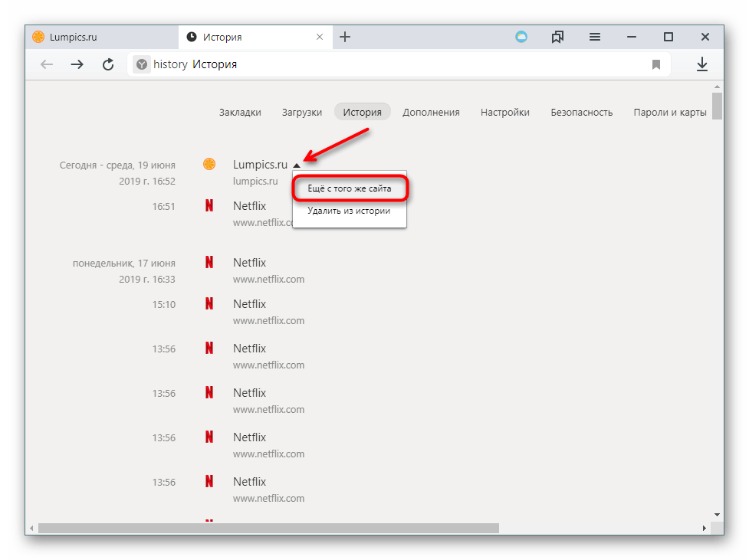Collapse the Lumpics.ru entry dropdown arrow

point(297,165)
